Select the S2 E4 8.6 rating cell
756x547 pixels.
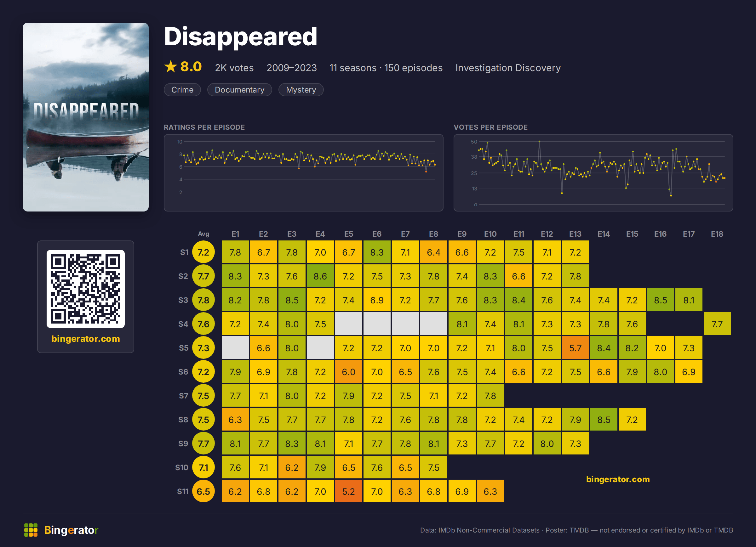tap(320, 276)
